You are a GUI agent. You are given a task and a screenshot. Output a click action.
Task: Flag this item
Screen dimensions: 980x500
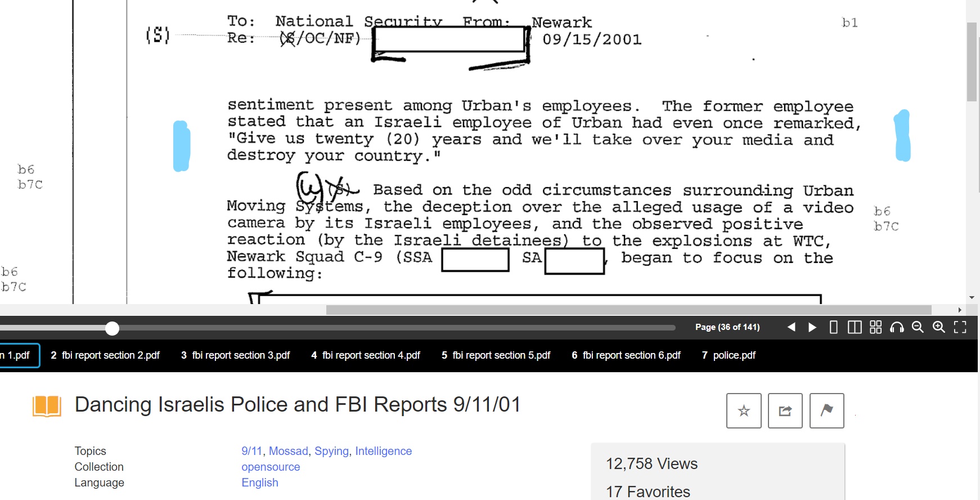[827, 410]
